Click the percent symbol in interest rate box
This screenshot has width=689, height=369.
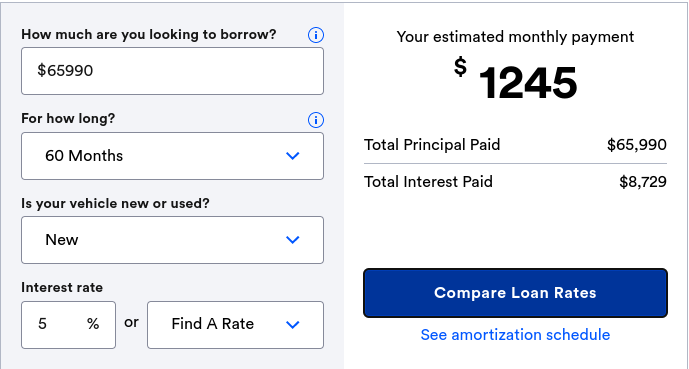(x=93, y=324)
